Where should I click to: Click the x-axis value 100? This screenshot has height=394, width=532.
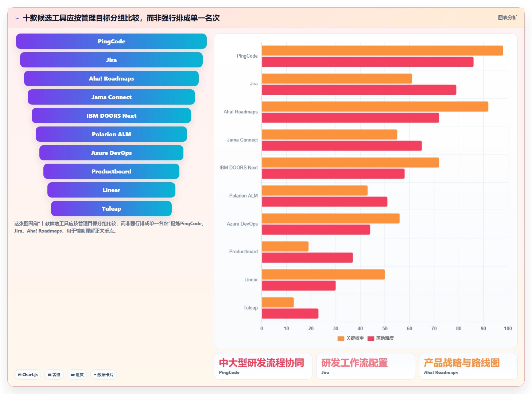[x=508, y=328]
